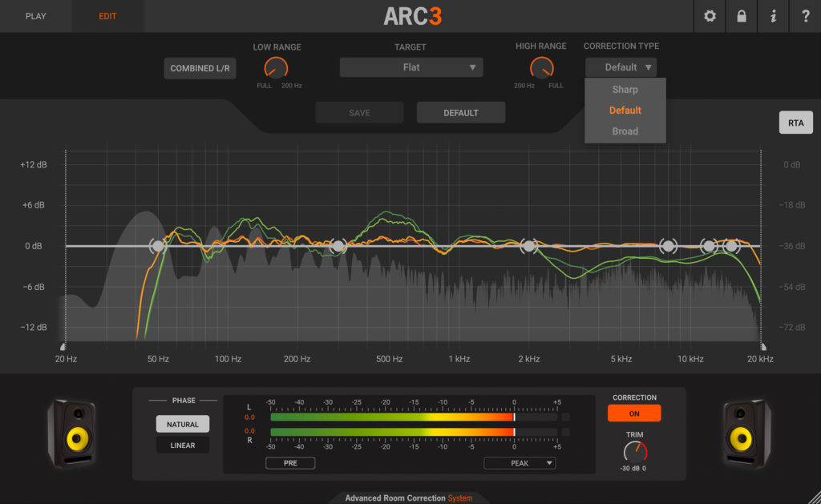Toggle the COMBINED L/R button
This screenshot has height=504, width=821.
click(x=200, y=68)
